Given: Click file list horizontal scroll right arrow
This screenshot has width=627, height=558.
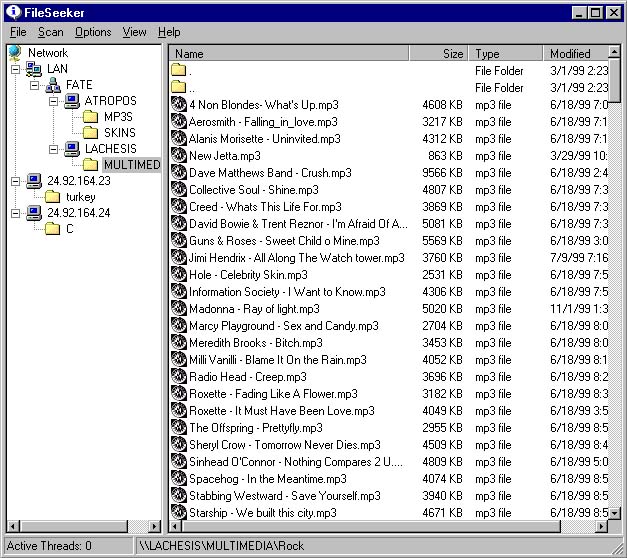Looking at the screenshot, I should [x=601, y=526].
